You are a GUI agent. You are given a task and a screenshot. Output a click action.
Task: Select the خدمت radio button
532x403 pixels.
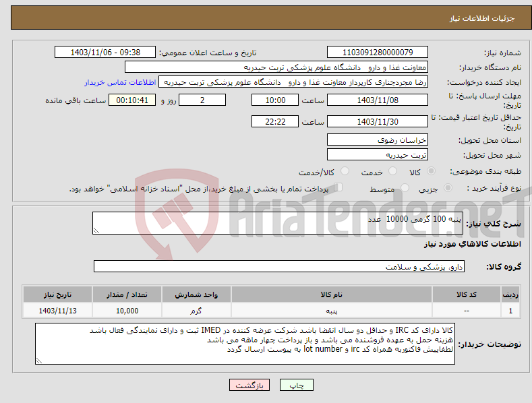tap(392, 171)
